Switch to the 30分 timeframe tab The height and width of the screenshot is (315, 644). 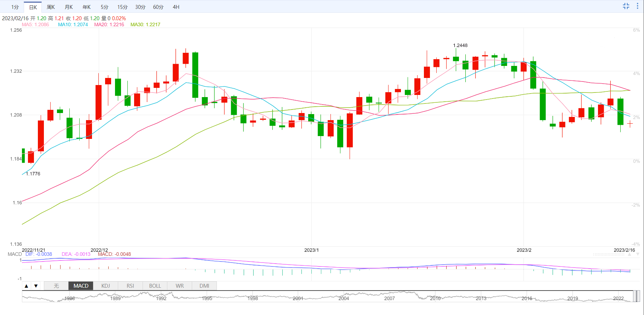pyautogui.click(x=140, y=7)
